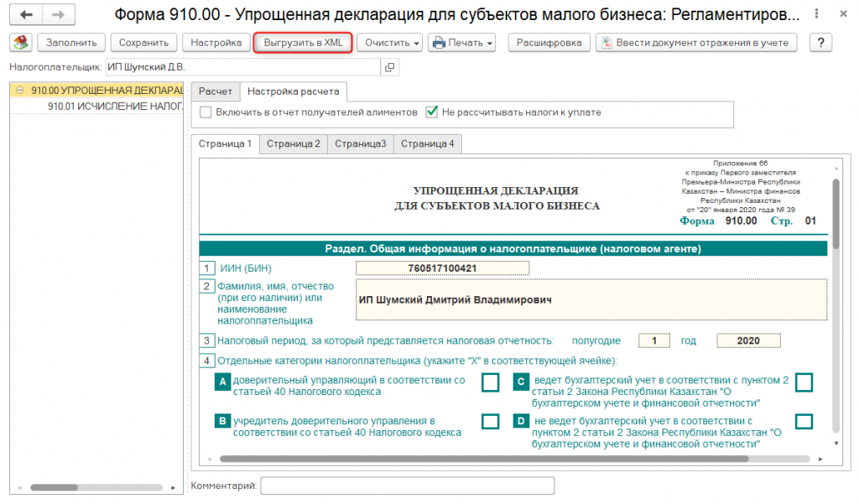Screen dimensions: 859x504
Task: Check box A доверительный управляющий
Action: (490, 383)
